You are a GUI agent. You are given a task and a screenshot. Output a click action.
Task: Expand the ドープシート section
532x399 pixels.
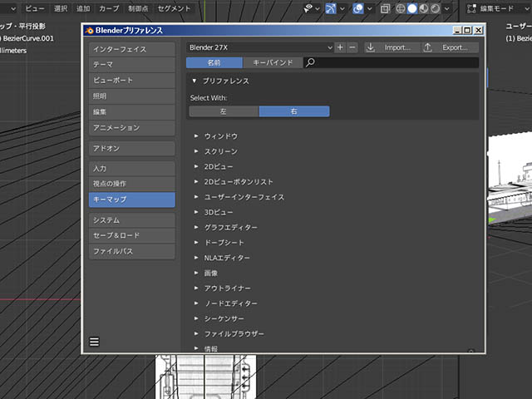click(196, 243)
